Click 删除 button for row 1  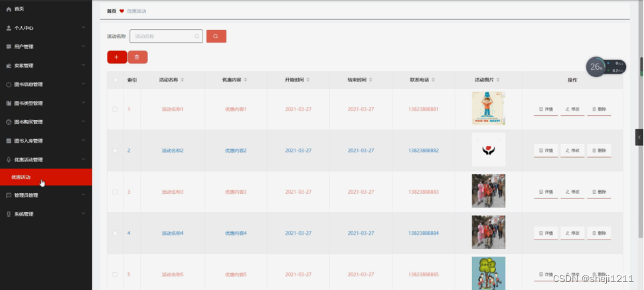click(599, 109)
